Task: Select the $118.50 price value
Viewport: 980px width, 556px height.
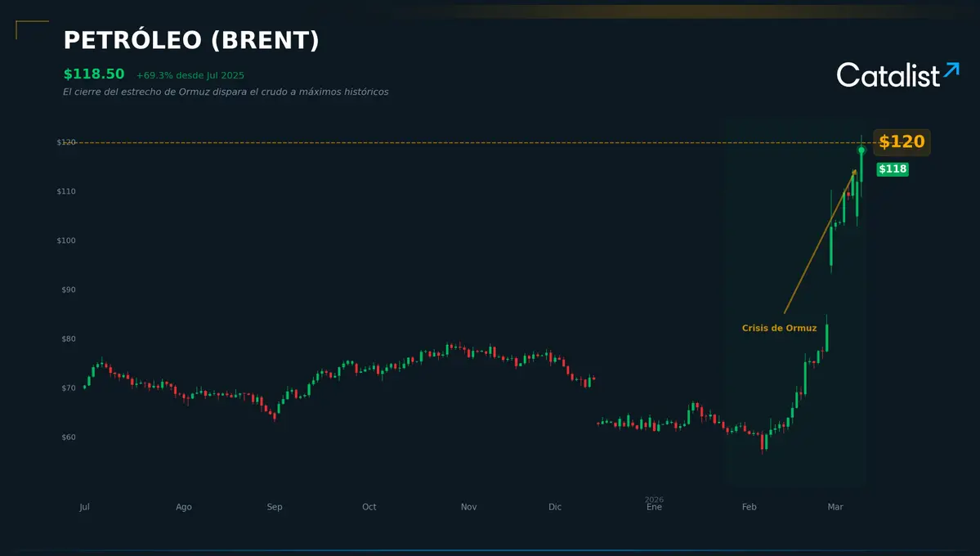Action: click(94, 74)
